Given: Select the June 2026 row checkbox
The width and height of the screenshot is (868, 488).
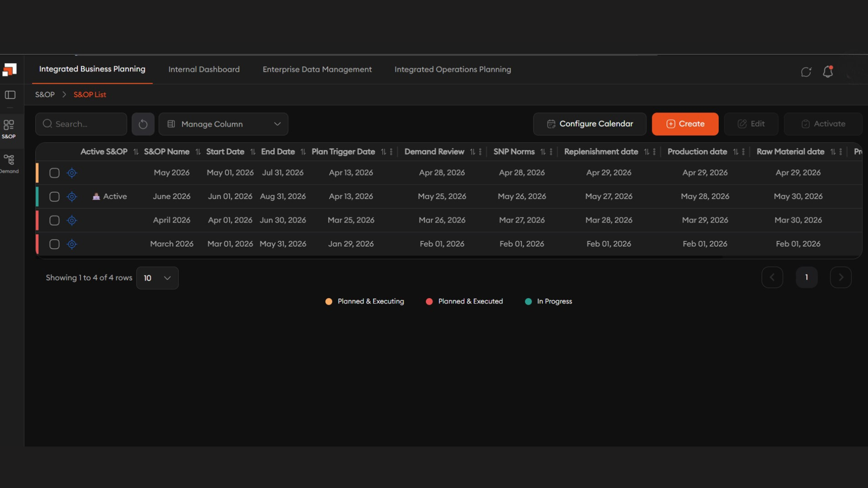Looking at the screenshot, I should tap(54, 197).
